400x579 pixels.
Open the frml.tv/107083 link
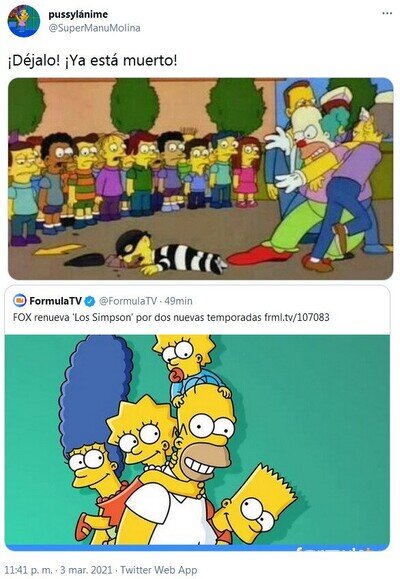(x=297, y=317)
